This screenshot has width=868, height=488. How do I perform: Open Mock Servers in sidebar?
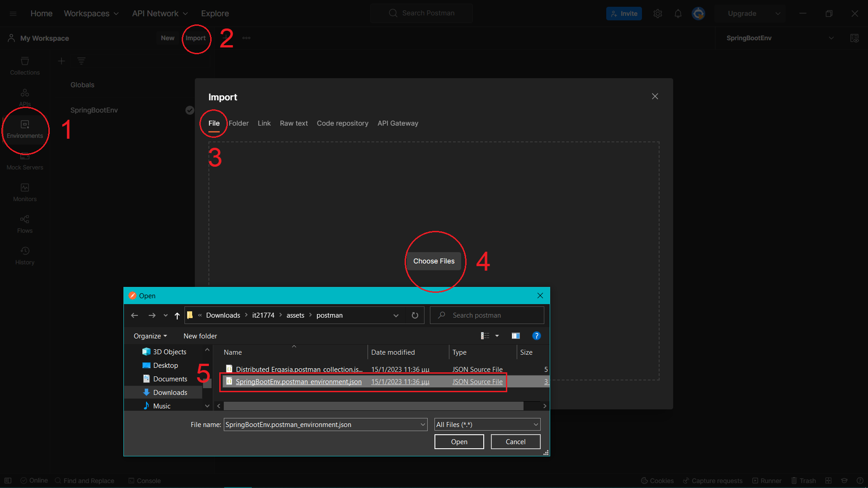(25, 161)
